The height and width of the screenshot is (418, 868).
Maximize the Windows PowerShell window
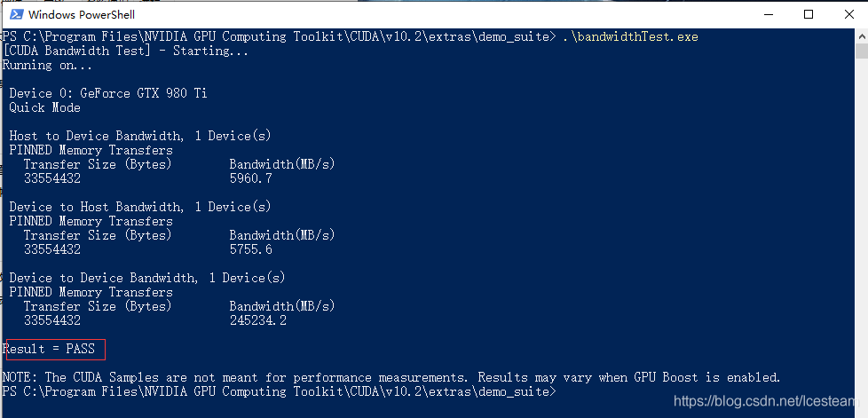tap(809, 15)
